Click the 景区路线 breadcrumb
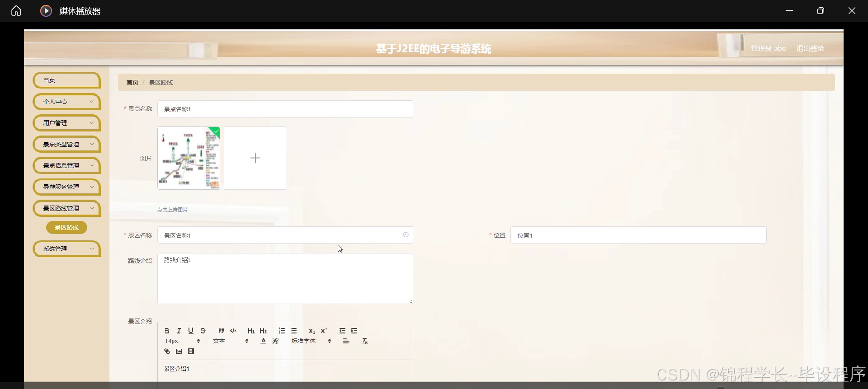The height and width of the screenshot is (389, 868). pyautogui.click(x=161, y=82)
